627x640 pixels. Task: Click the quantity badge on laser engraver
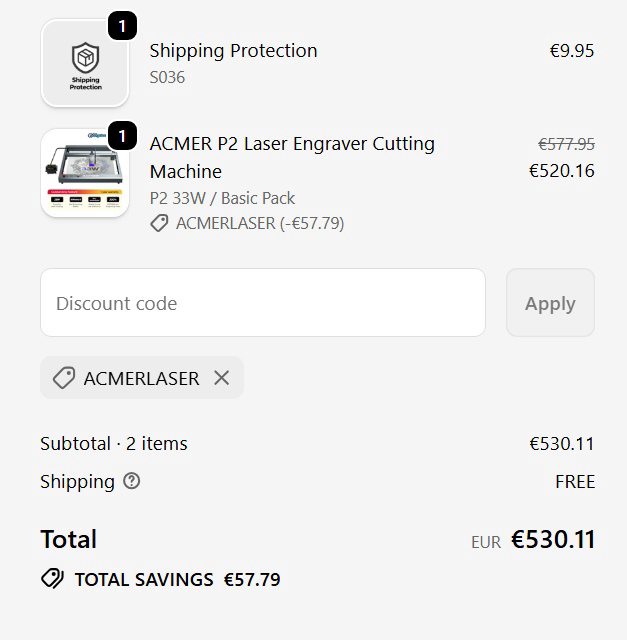(x=121, y=135)
